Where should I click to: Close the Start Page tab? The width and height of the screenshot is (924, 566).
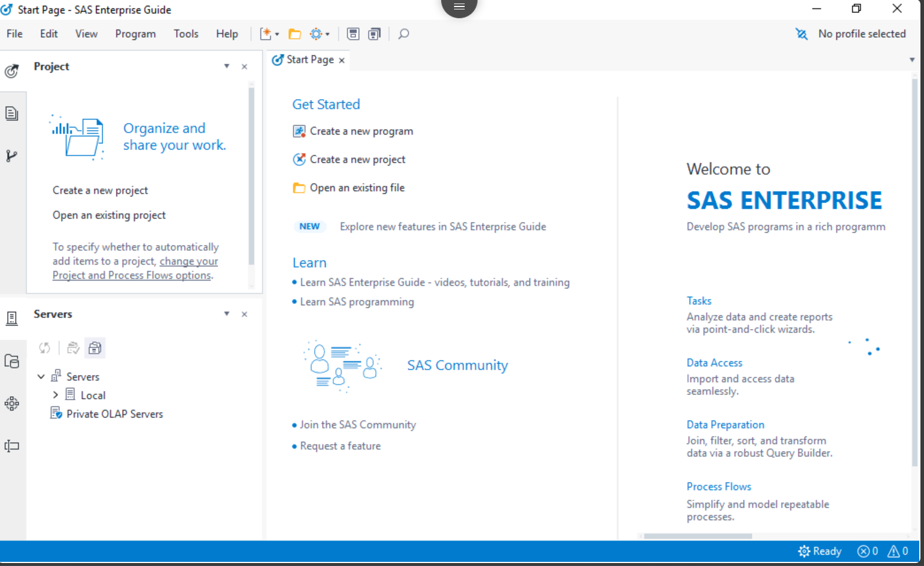click(x=341, y=60)
